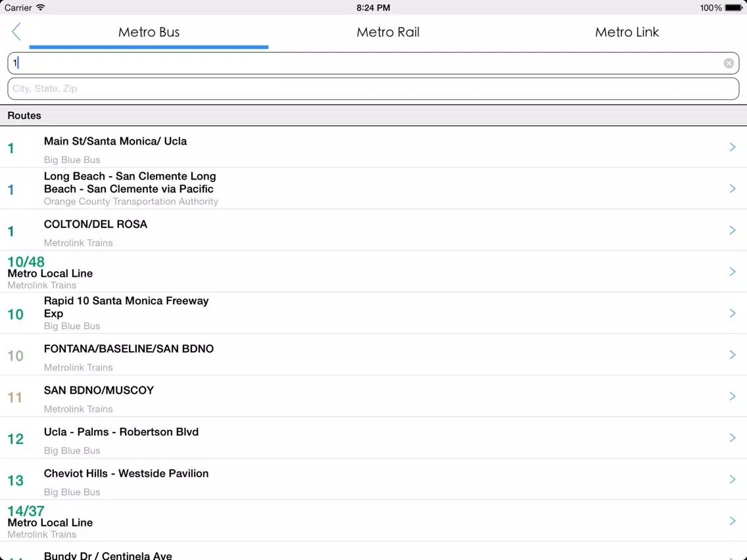Open chevron for FONTANA/BASELINE/SAN BDNO
Image resolution: width=747 pixels, height=560 pixels.
pos(733,355)
